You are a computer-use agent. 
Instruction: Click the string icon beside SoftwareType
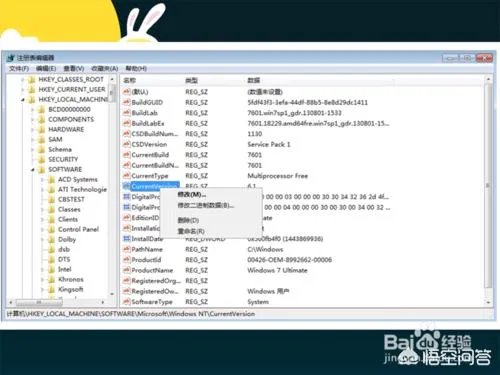click(x=127, y=302)
